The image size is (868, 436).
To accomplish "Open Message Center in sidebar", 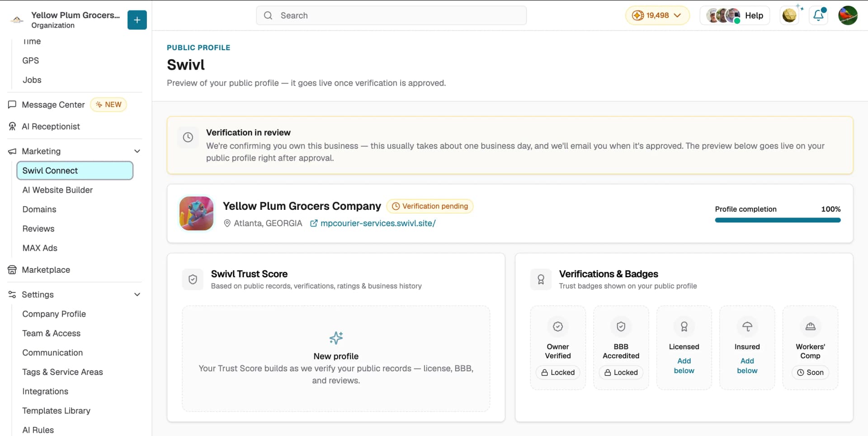I will point(53,104).
